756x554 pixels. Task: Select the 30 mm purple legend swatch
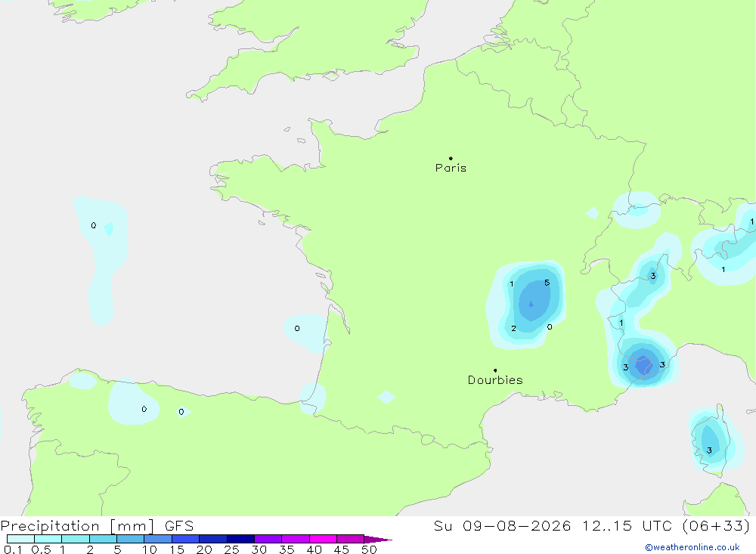[268, 539]
